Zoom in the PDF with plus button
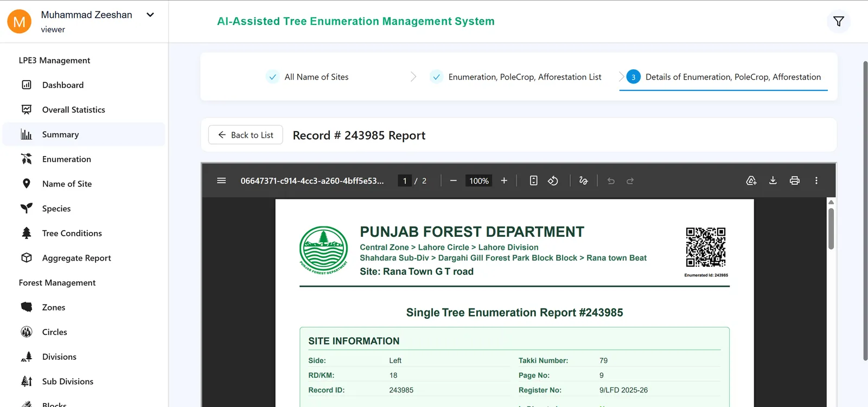Screen dimensions: 868x407 click(504, 180)
